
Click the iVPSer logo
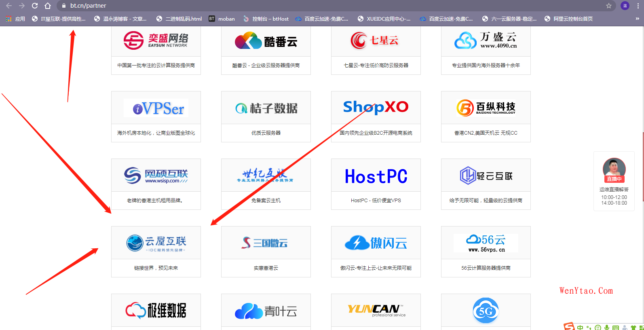click(x=156, y=108)
